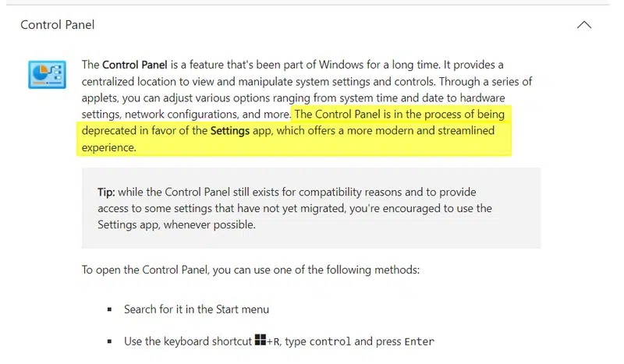Click the Windows logo key icon
Screen dimensions: 624x364
[x=261, y=341]
